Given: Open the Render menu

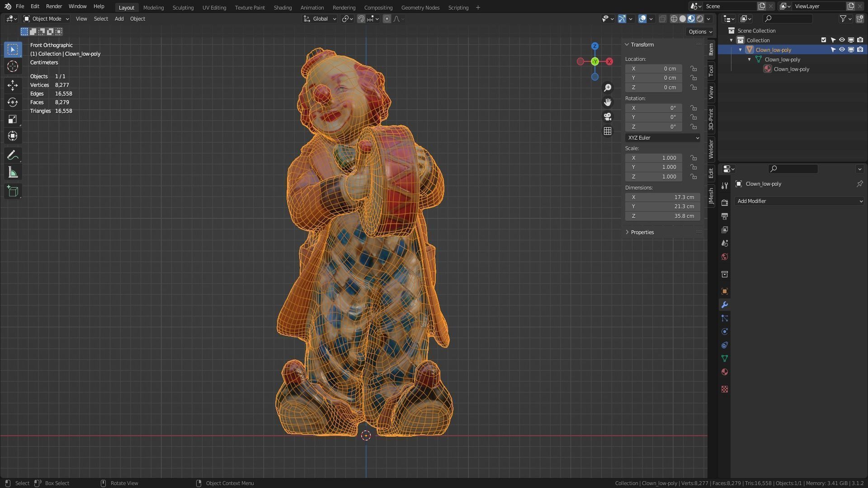Looking at the screenshot, I should [x=54, y=6].
